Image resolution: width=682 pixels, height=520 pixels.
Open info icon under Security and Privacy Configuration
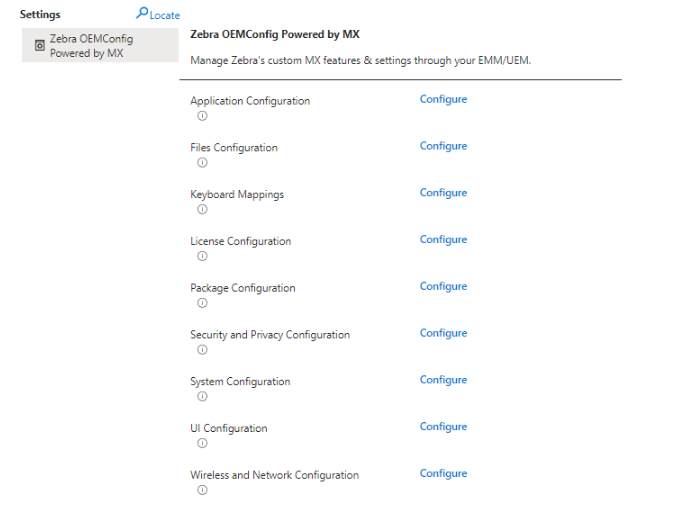[x=202, y=350]
